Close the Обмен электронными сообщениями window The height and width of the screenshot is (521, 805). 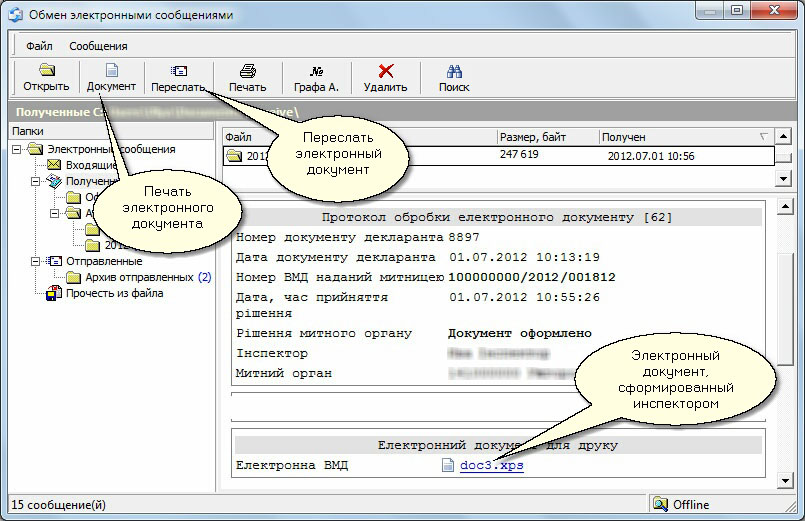[x=775, y=11]
